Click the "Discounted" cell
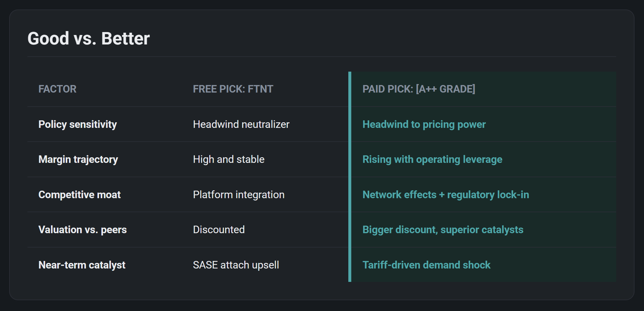 [x=218, y=230]
